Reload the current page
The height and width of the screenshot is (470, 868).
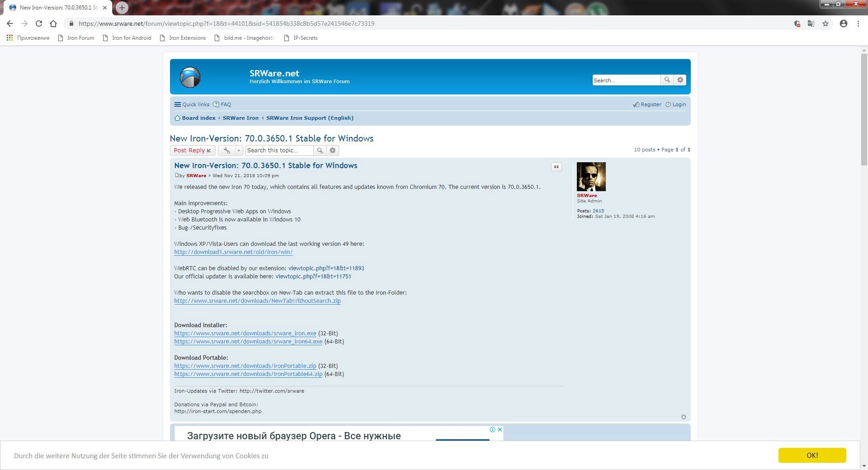[39, 23]
